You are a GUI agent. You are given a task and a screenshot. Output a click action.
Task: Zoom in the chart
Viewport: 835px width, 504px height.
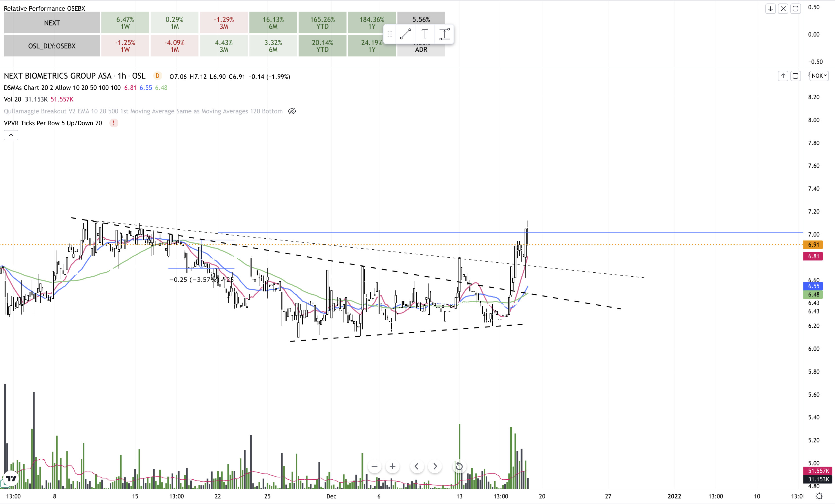tap(393, 466)
